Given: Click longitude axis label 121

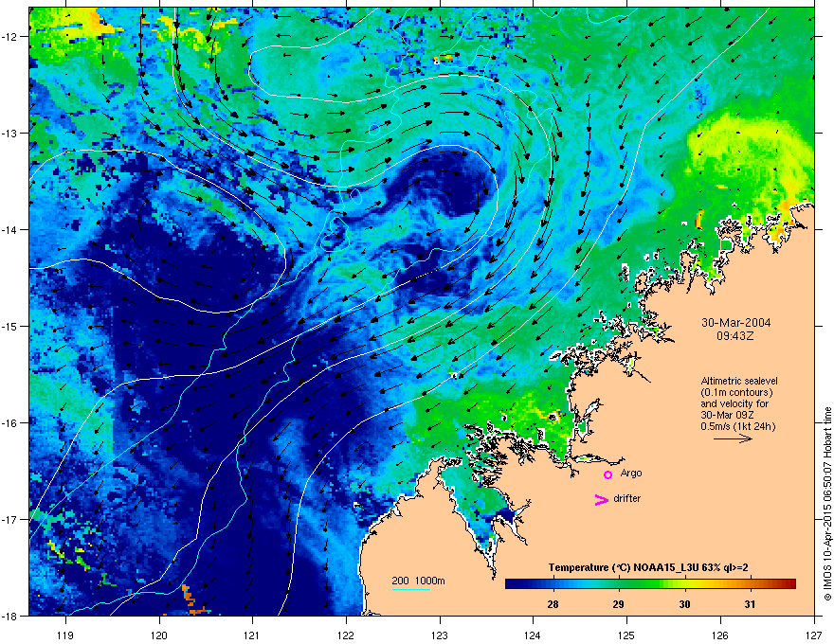Looking at the screenshot, I should [x=252, y=635].
